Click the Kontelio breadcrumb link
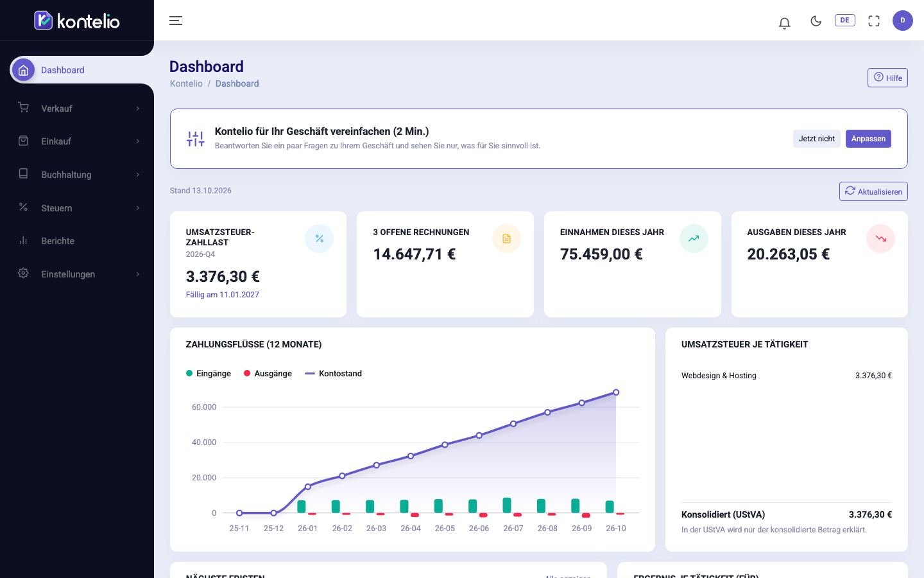The image size is (924, 578). [x=186, y=83]
